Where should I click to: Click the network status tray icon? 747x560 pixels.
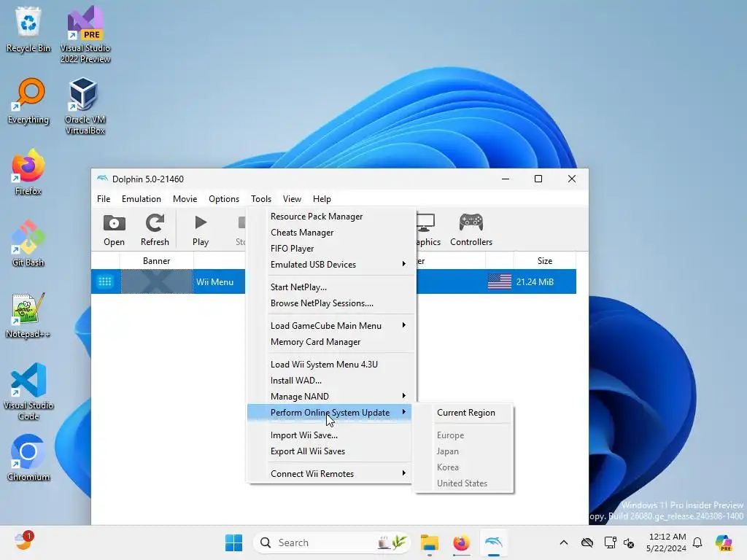tap(610, 542)
